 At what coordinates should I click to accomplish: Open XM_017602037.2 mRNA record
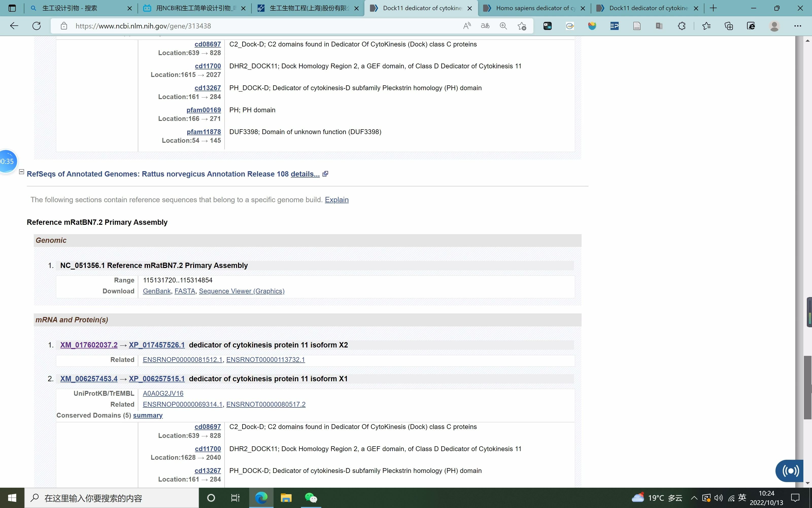click(89, 345)
